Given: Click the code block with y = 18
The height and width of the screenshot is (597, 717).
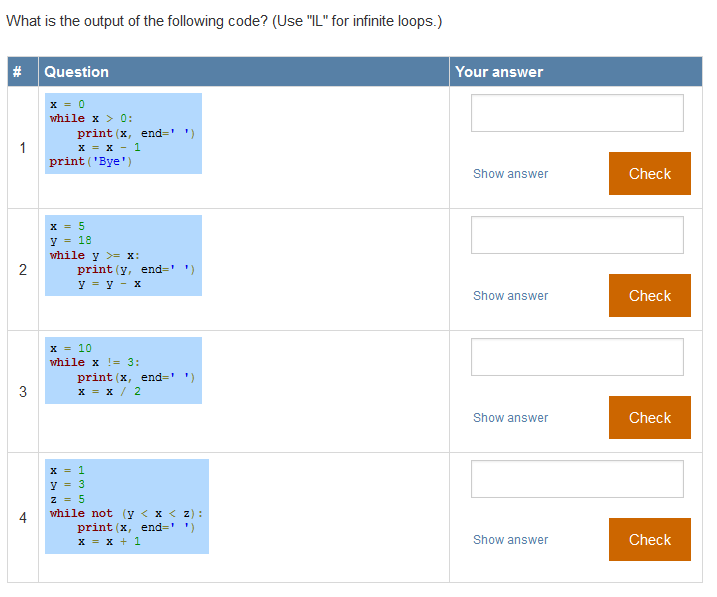Looking at the screenshot, I should (x=123, y=256).
